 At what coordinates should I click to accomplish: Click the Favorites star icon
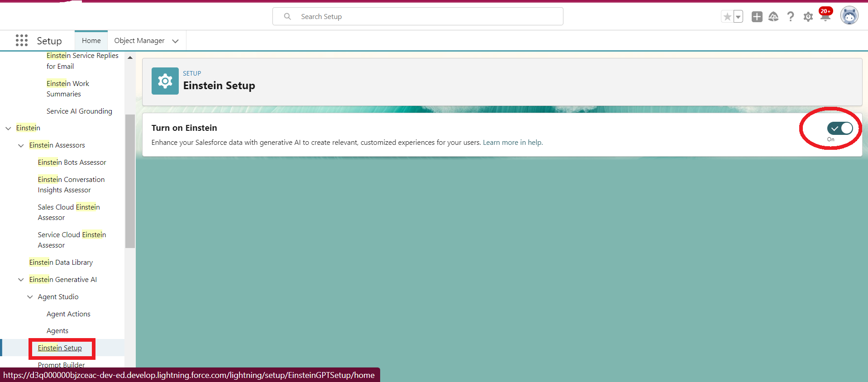pyautogui.click(x=727, y=17)
